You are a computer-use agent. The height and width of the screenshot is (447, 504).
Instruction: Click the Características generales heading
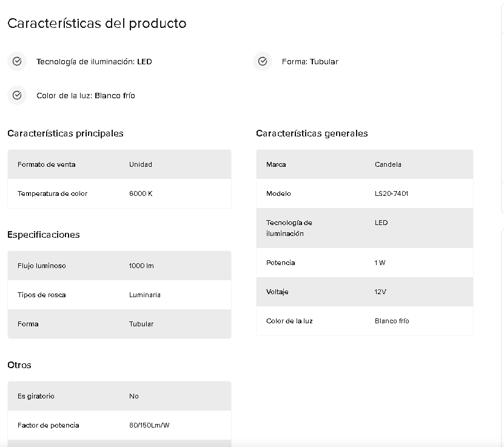point(312,133)
